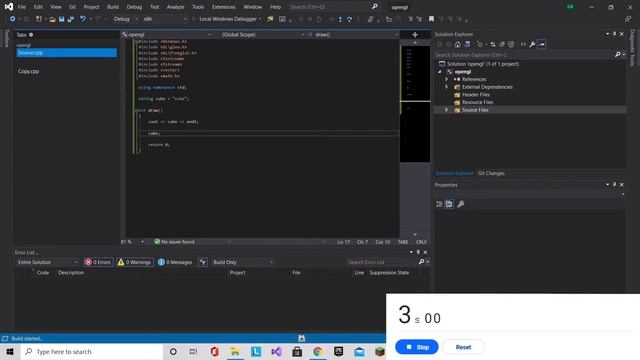Click Task View icon in taskbar
The width and height of the screenshot is (640, 360).
193,351
